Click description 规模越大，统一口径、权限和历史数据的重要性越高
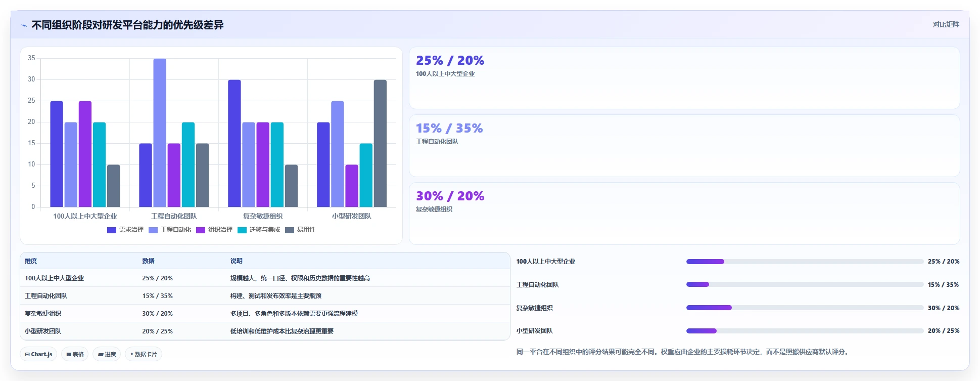This screenshot has height=381, width=980. click(300, 278)
